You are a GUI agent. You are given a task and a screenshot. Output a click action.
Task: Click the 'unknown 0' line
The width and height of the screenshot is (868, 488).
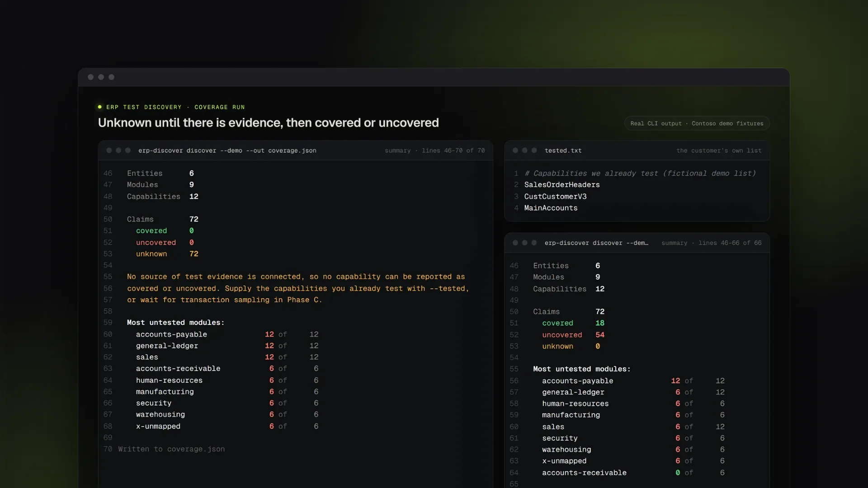click(x=571, y=346)
